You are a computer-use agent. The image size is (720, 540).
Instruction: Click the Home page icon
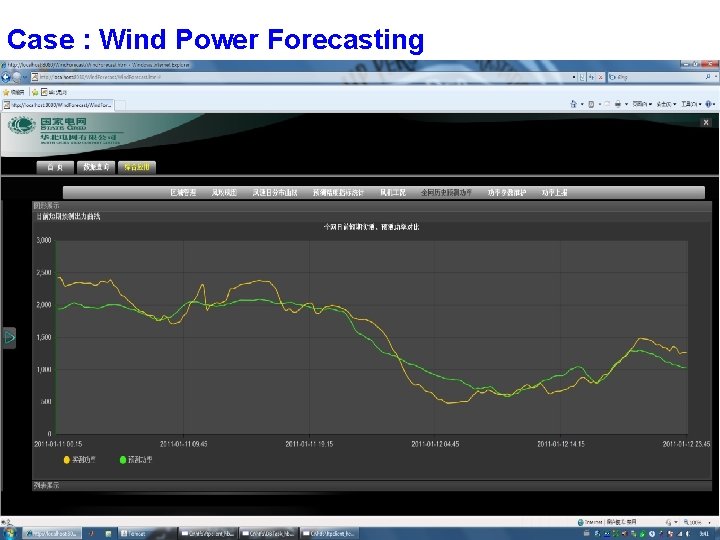point(574,104)
